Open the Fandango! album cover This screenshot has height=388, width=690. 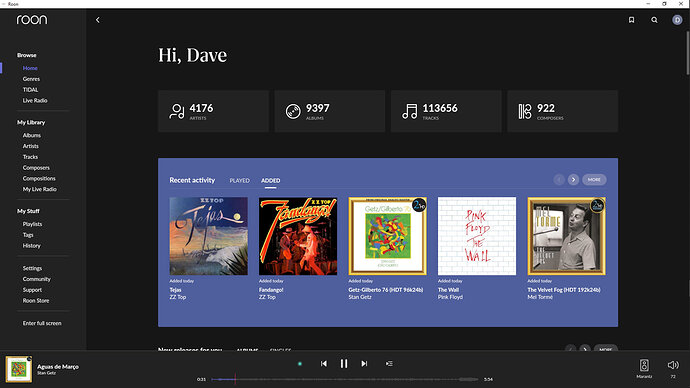[298, 236]
